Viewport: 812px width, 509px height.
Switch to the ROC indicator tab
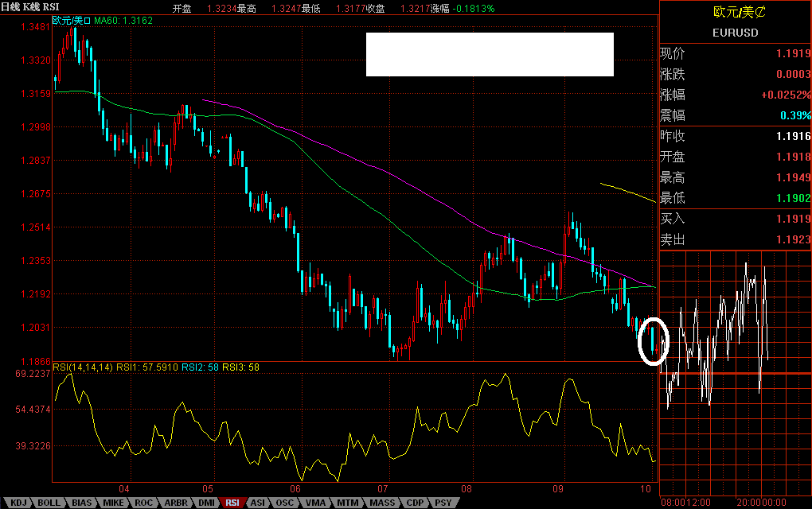tap(143, 503)
